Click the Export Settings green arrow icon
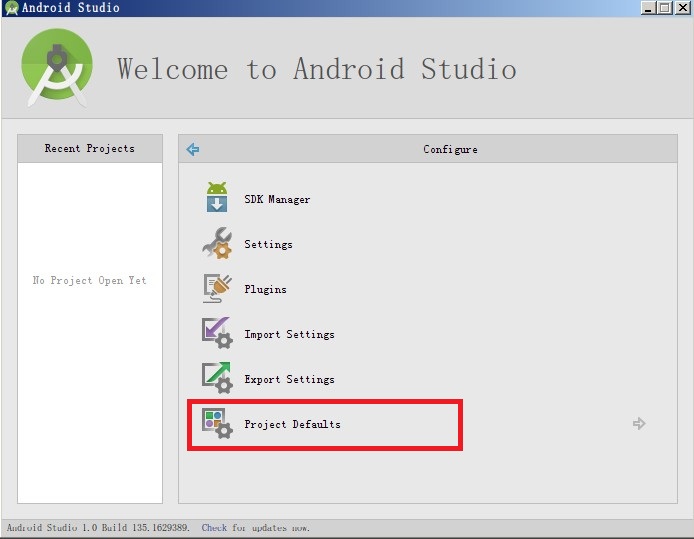694x539 pixels. (217, 378)
